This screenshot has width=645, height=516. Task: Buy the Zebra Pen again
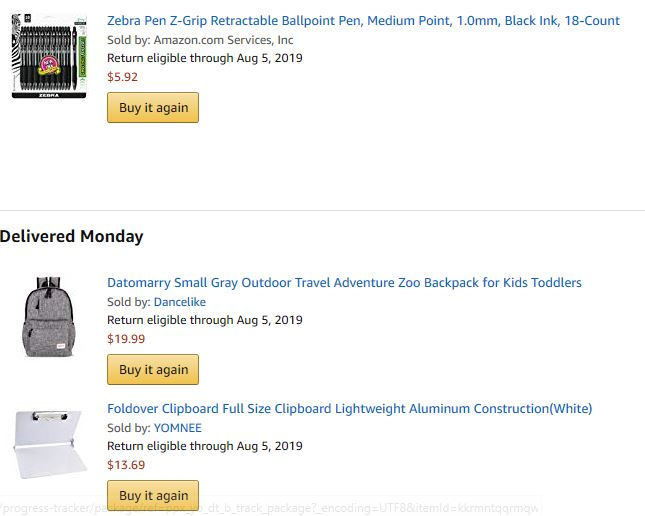coord(153,108)
